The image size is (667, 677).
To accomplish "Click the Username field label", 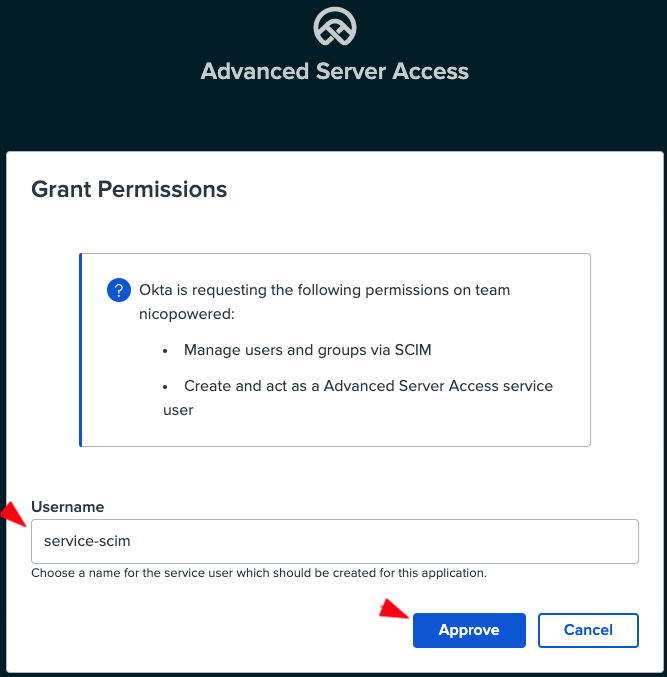I will 68,507.
